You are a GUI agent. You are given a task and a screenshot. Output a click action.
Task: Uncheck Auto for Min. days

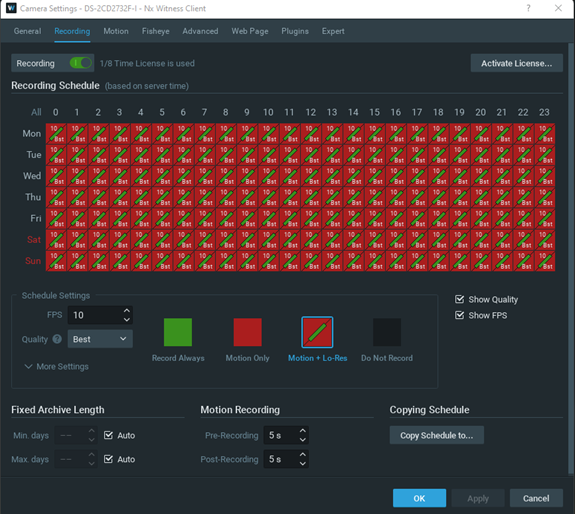tap(108, 435)
